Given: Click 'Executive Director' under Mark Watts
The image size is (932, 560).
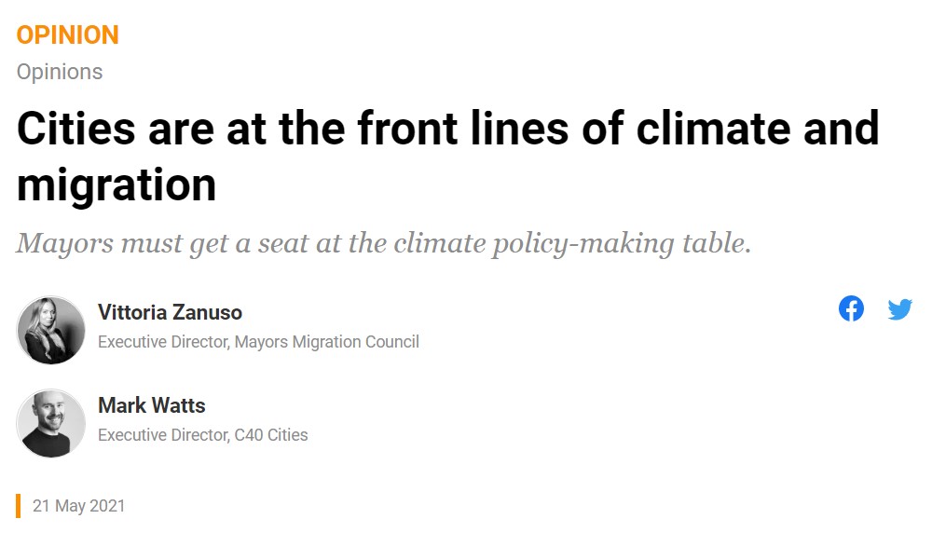Looking at the screenshot, I should (x=164, y=435).
